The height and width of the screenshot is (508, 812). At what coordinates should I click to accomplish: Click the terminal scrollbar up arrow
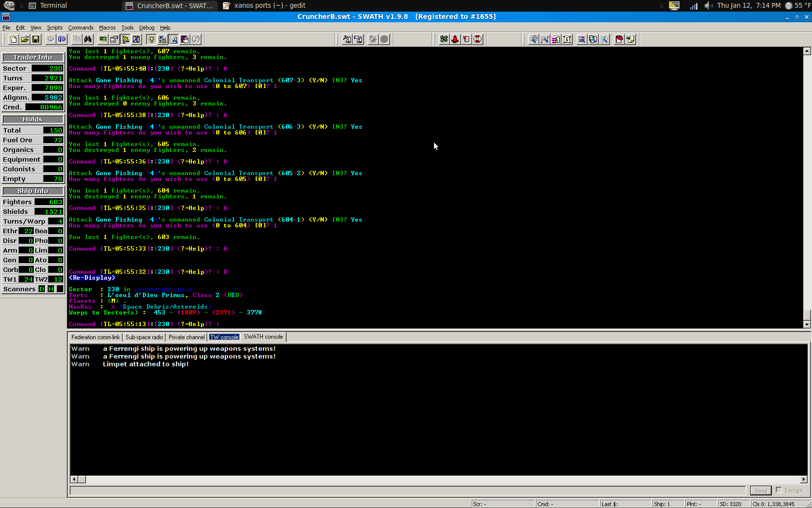(806, 51)
